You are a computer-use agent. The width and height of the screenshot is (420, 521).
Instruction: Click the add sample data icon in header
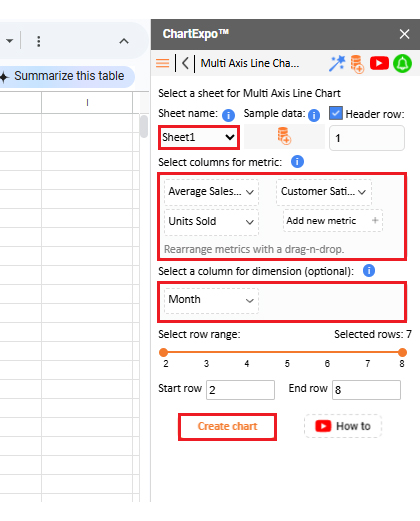pos(357,64)
